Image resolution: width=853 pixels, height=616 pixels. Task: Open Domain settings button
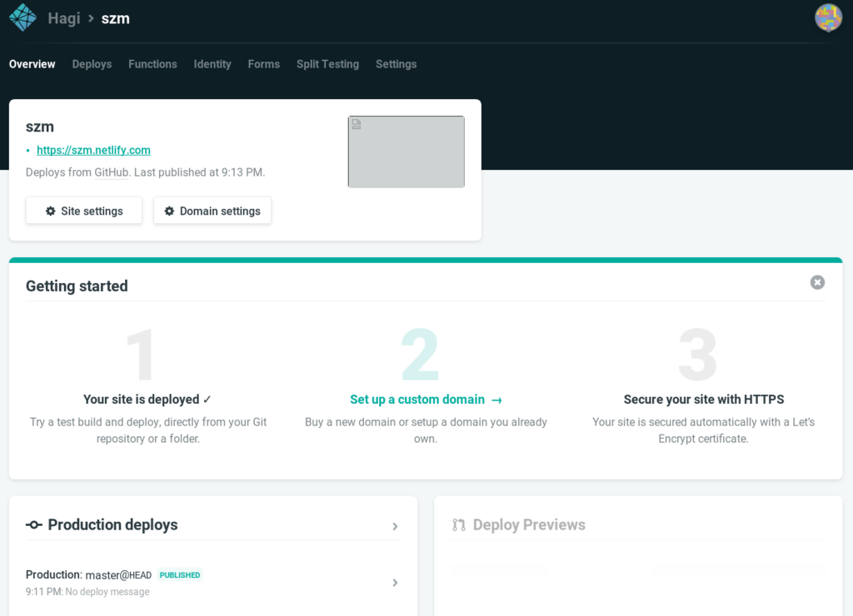(x=212, y=211)
